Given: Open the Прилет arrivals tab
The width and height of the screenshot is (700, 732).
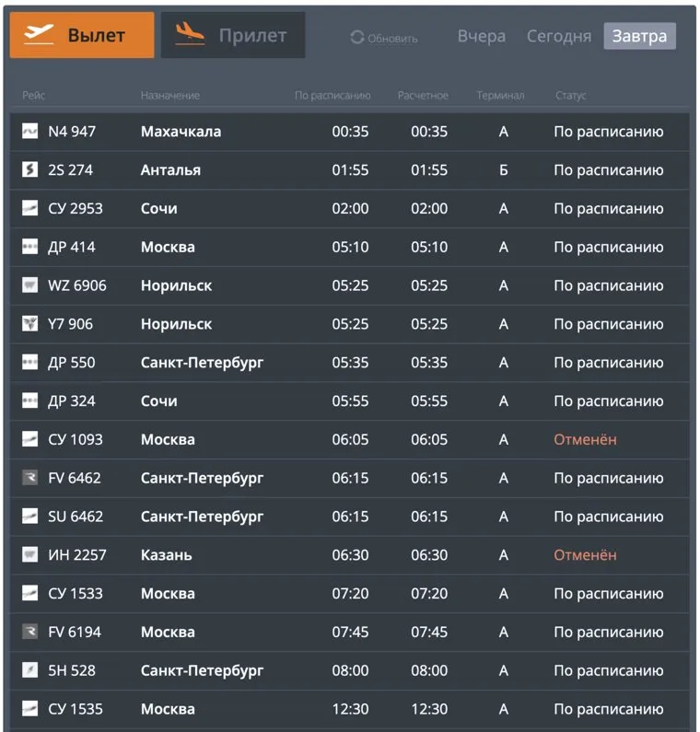Looking at the screenshot, I should [233, 36].
